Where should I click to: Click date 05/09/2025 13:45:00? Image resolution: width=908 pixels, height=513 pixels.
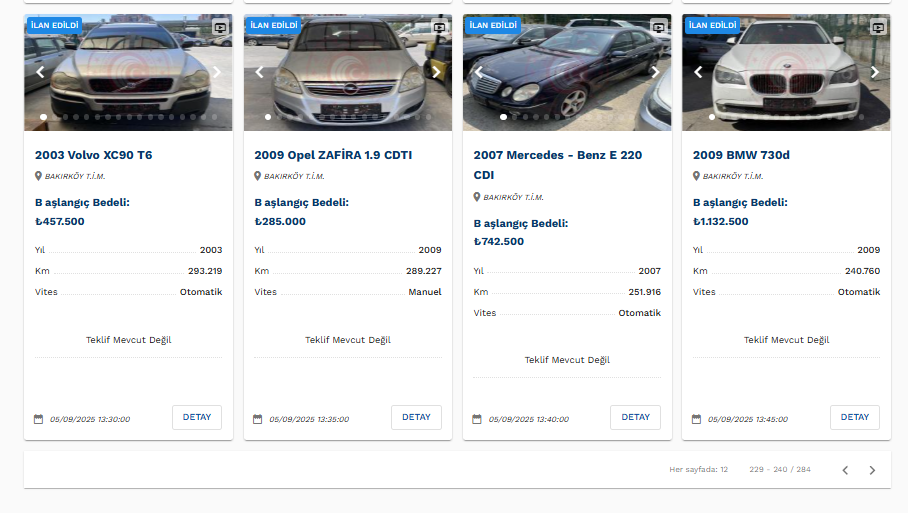pyautogui.click(x=748, y=419)
